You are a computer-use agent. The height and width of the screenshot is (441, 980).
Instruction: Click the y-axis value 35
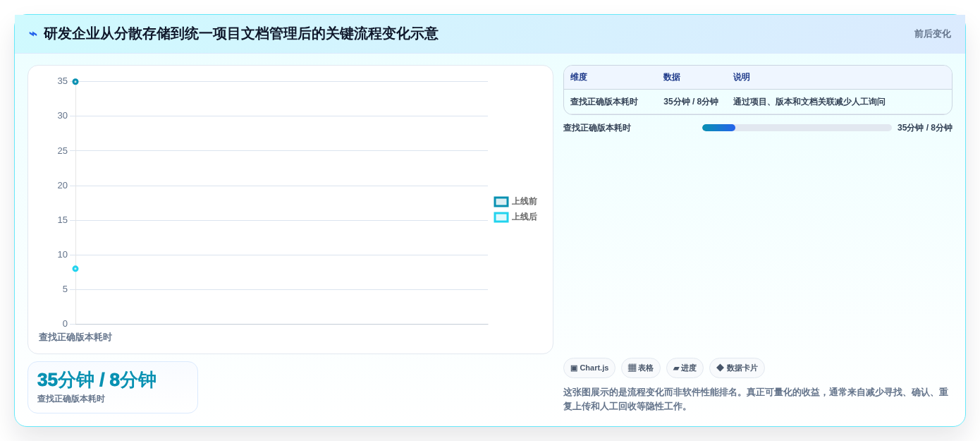pos(63,81)
